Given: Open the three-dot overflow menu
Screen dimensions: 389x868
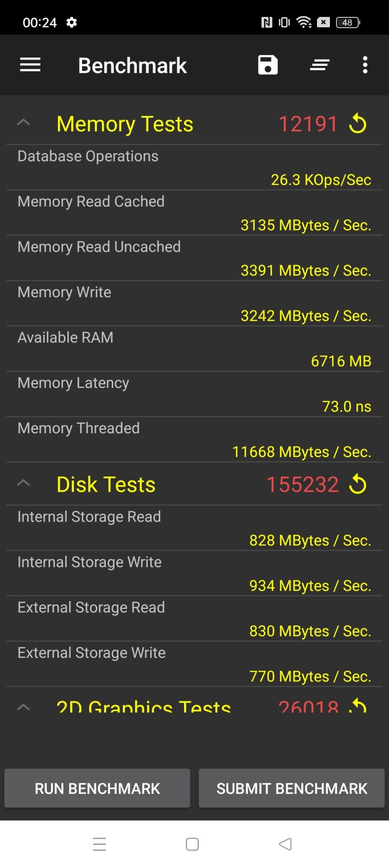Looking at the screenshot, I should point(365,65).
